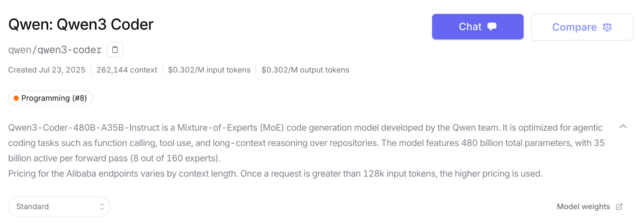The image size is (644, 224).
Task: Start a chat with the Chat button
Action: (x=478, y=27)
